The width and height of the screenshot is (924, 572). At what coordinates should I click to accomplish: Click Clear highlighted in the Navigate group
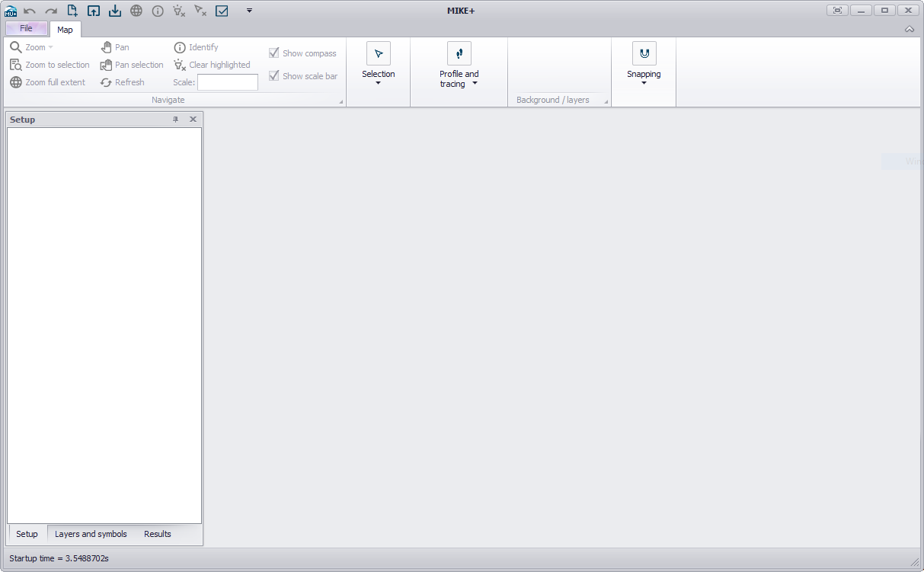[x=212, y=65]
